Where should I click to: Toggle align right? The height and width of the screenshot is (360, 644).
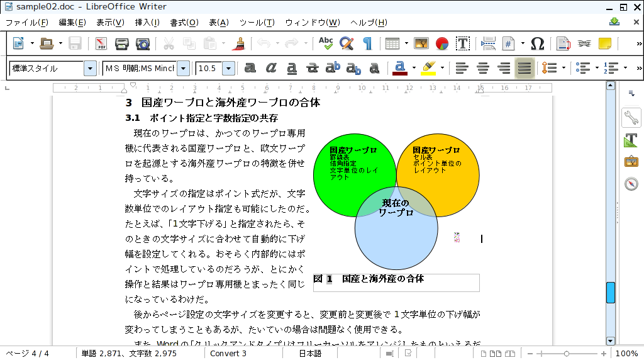coord(504,68)
